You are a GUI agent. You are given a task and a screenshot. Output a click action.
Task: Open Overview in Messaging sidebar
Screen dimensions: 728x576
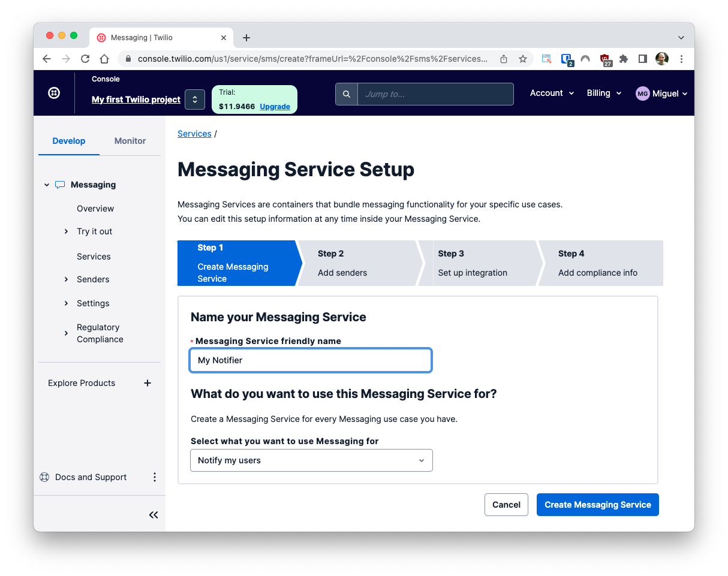pyautogui.click(x=95, y=209)
